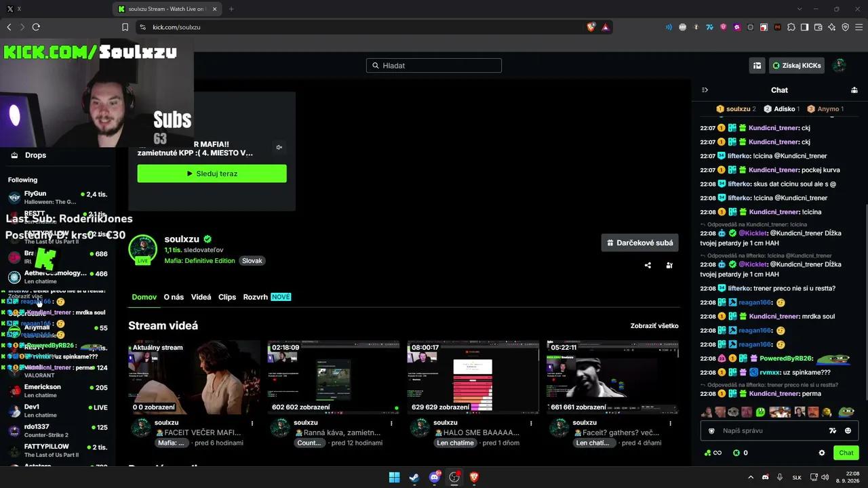Switch to the Clips tab

pyautogui.click(x=227, y=297)
